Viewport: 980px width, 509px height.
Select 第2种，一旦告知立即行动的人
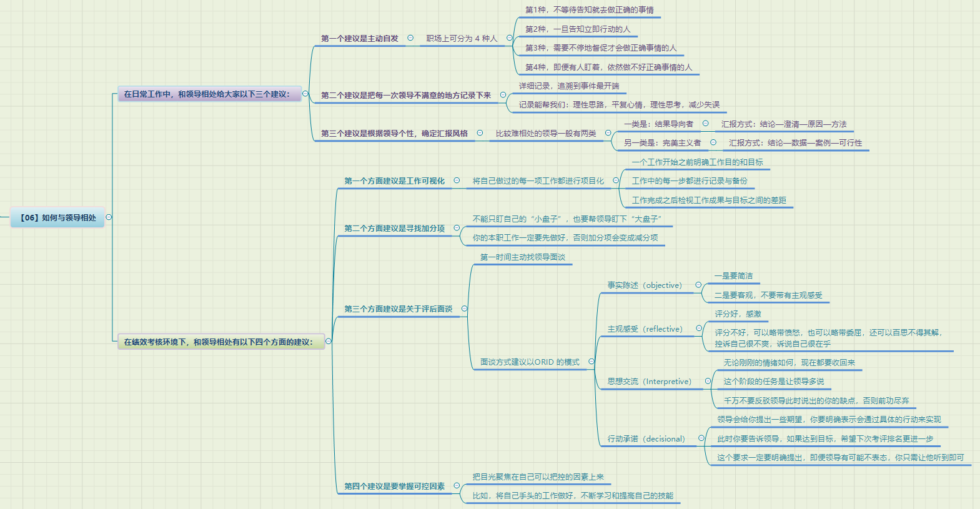pyautogui.click(x=578, y=29)
